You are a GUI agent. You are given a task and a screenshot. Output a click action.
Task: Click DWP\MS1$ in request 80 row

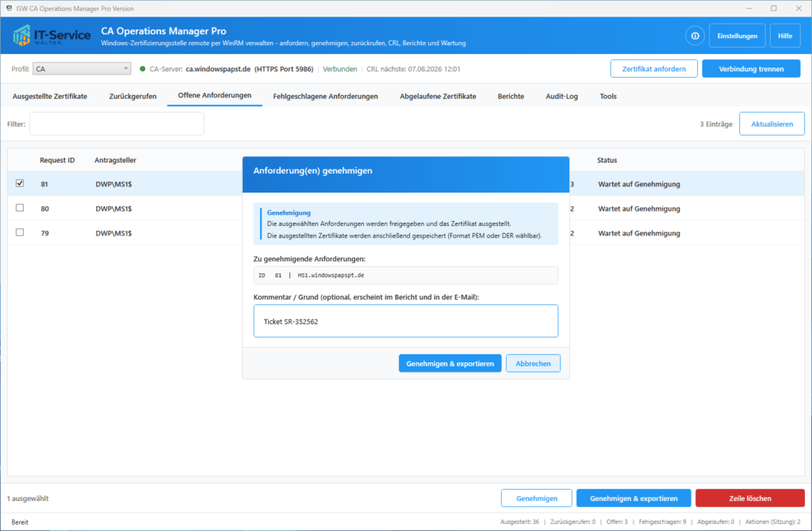click(x=113, y=209)
